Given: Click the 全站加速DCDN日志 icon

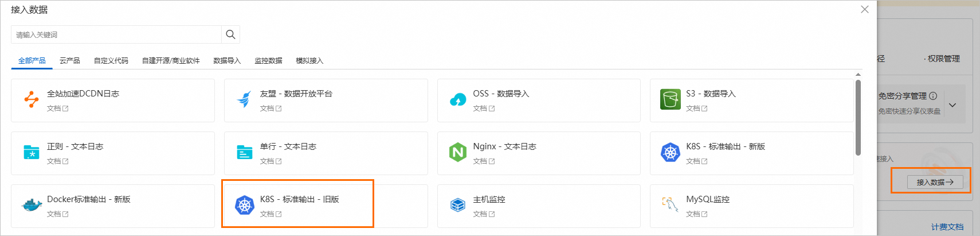Looking at the screenshot, I should point(31,99).
